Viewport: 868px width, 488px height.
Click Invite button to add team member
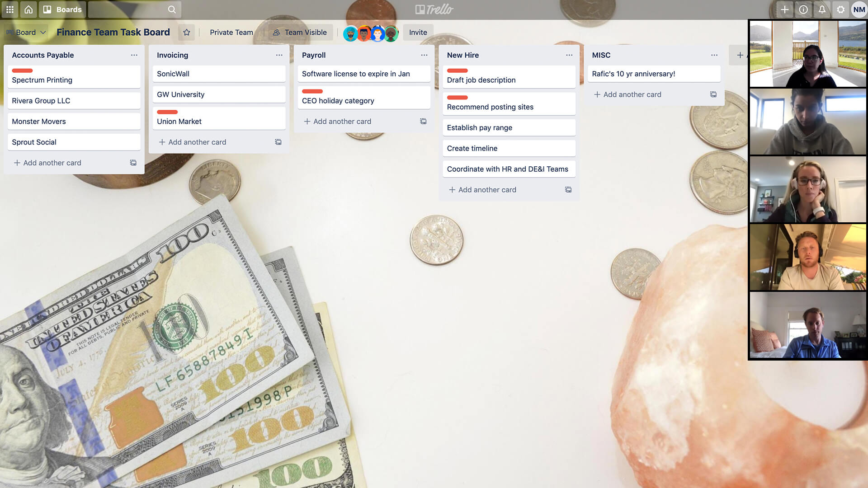tap(418, 32)
